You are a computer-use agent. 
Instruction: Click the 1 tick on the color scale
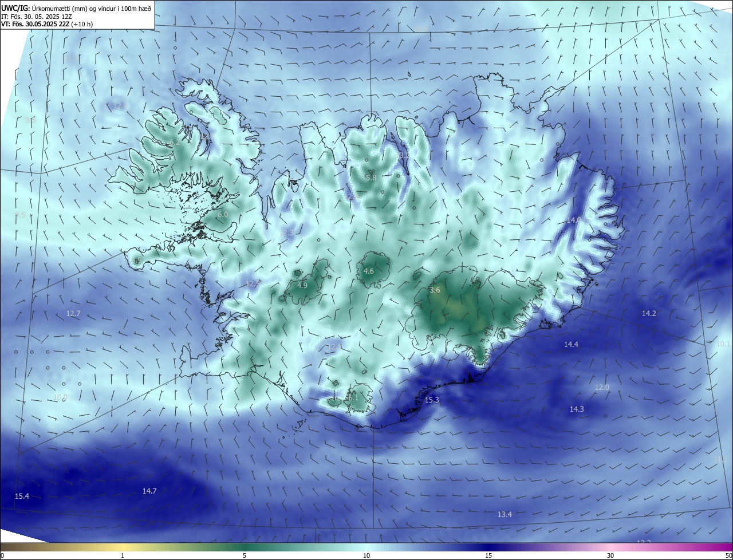click(x=123, y=555)
